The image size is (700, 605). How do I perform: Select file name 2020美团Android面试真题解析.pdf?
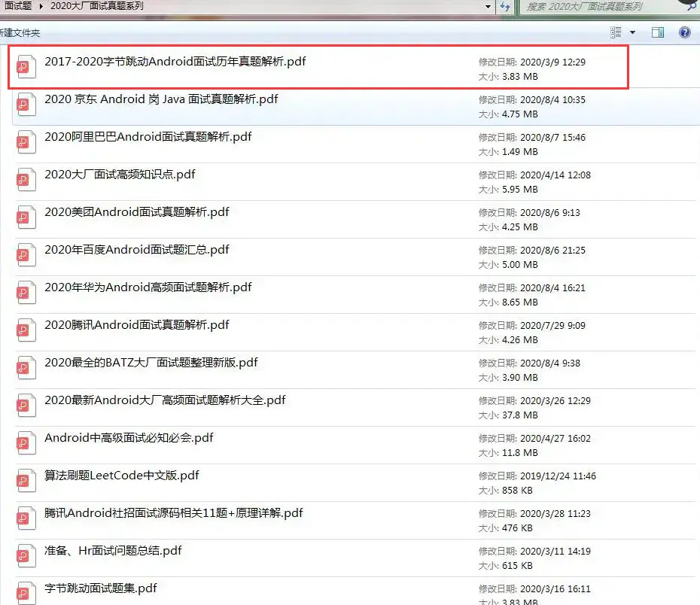[136, 212]
